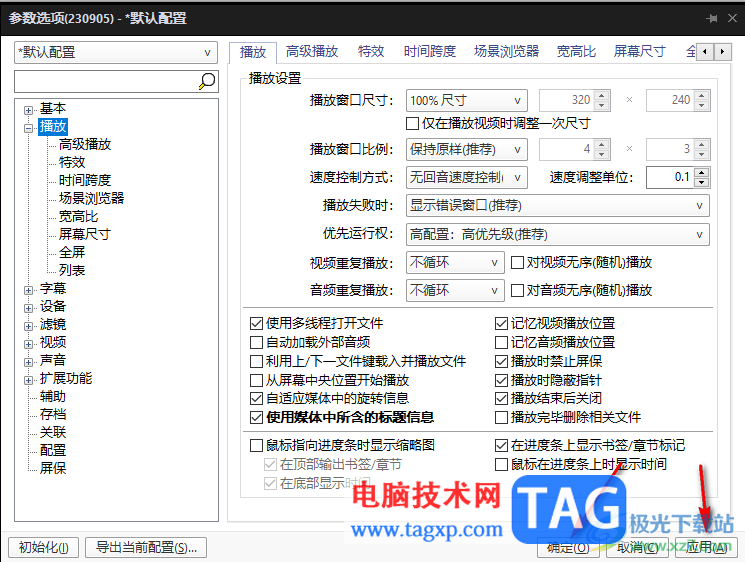The width and height of the screenshot is (745, 562).
Task: Check 鼠标在进度条上时显示时间
Action: [501, 464]
